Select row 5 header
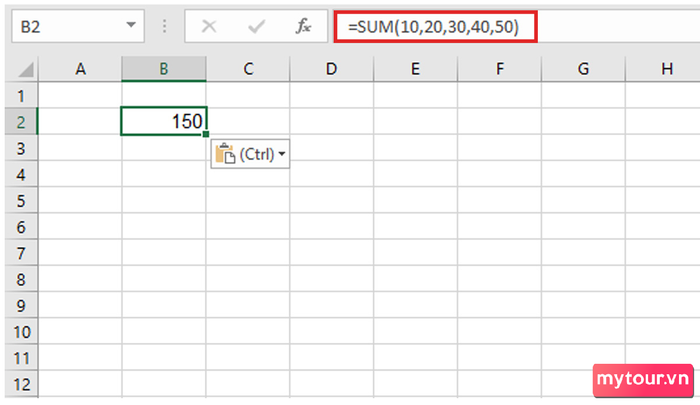The width and height of the screenshot is (700, 405). (21, 200)
